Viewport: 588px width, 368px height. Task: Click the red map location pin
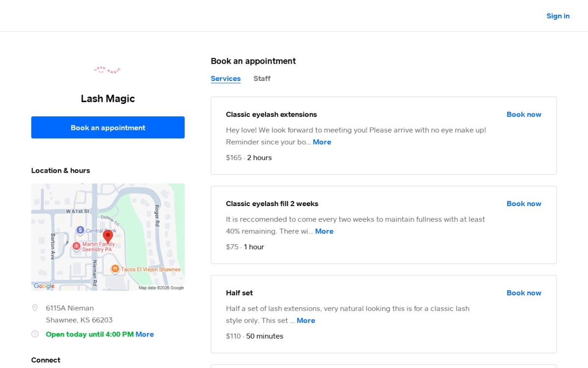tap(108, 237)
